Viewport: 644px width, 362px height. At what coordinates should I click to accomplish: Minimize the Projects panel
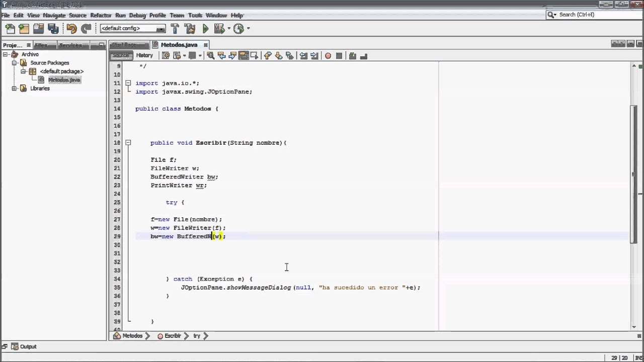coord(101,45)
